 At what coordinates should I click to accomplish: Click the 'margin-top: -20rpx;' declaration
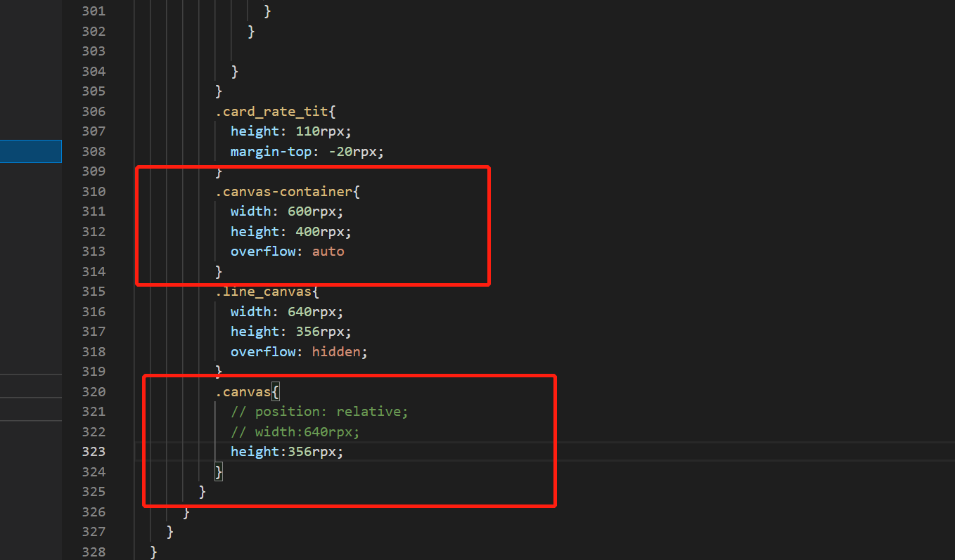[307, 151]
